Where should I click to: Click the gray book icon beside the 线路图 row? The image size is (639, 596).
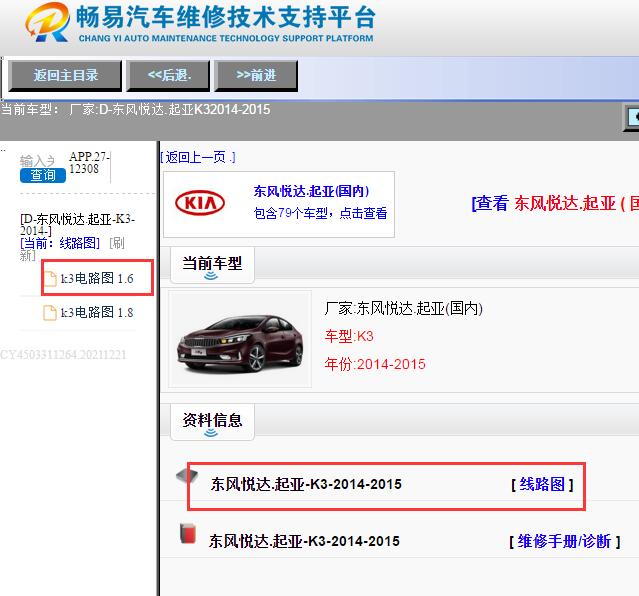(x=187, y=475)
